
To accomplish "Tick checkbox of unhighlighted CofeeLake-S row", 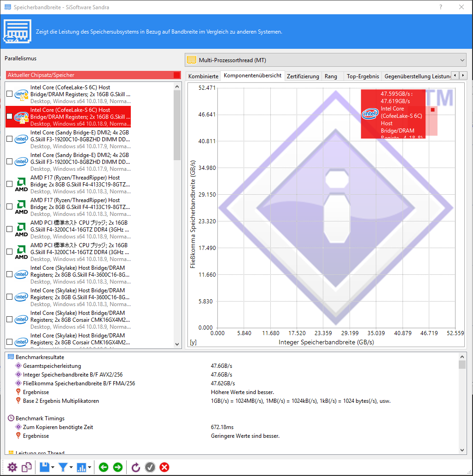I will point(9,94).
